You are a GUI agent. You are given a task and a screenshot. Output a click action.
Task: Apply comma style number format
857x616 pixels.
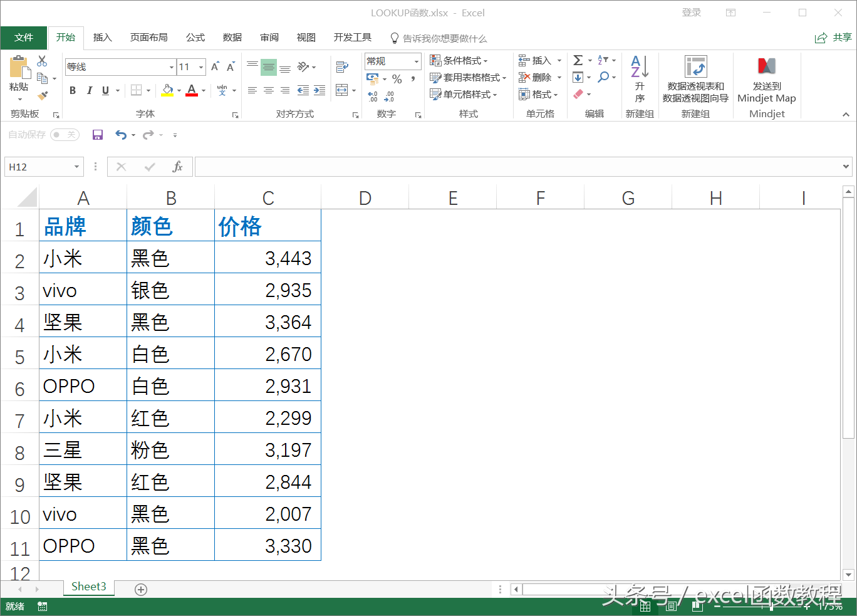(413, 79)
